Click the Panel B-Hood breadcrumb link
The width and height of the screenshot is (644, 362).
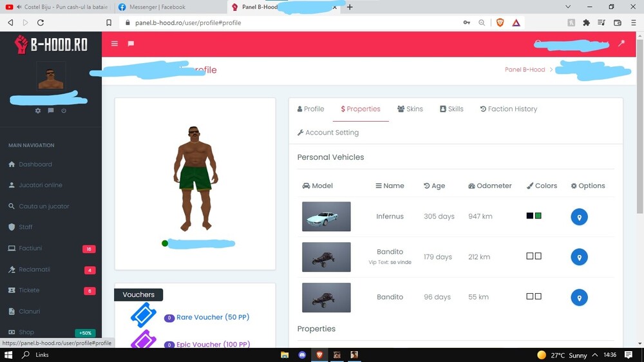click(x=524, y=70)
